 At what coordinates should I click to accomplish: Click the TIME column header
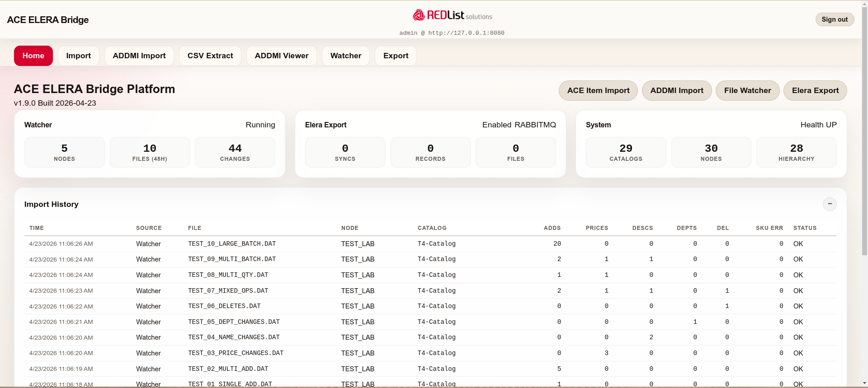(37, 228)
